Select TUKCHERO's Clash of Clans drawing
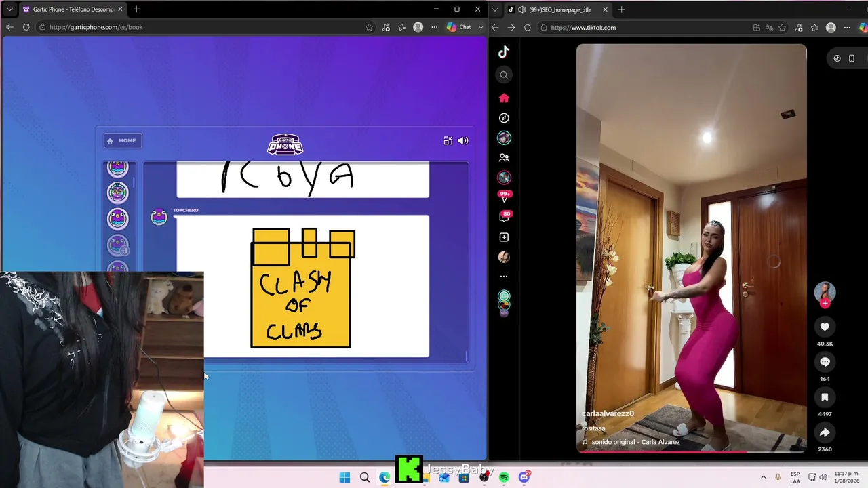The image size is (868, 488). click(302, 286)
